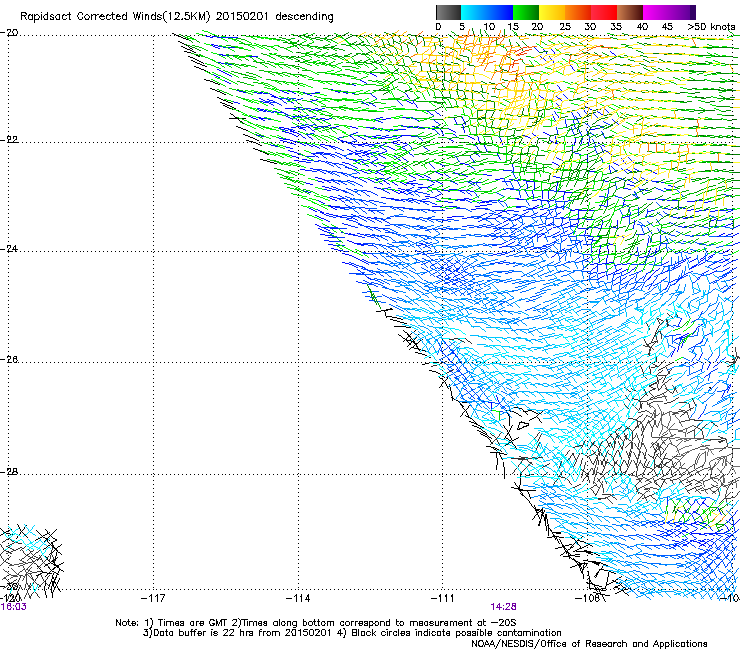Click the -24 latitude axis label

[x=9, y=249]
